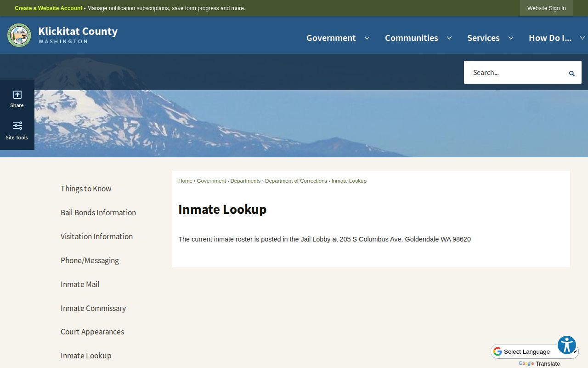This screenshot has height=368, width=588.
Task: Click the Create a Website Account link
Action: (49, 8)
